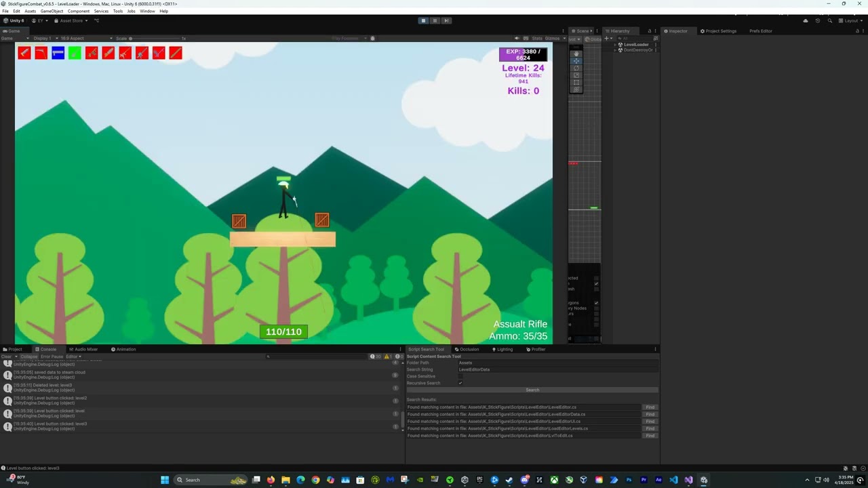Click the Hierarchy add (+) button

tap(607, 39)
